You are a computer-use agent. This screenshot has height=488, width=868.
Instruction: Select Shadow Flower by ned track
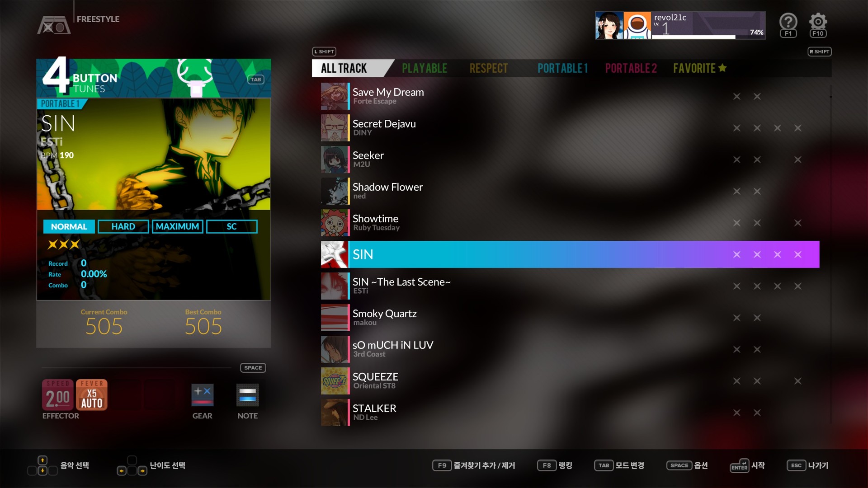388,191
